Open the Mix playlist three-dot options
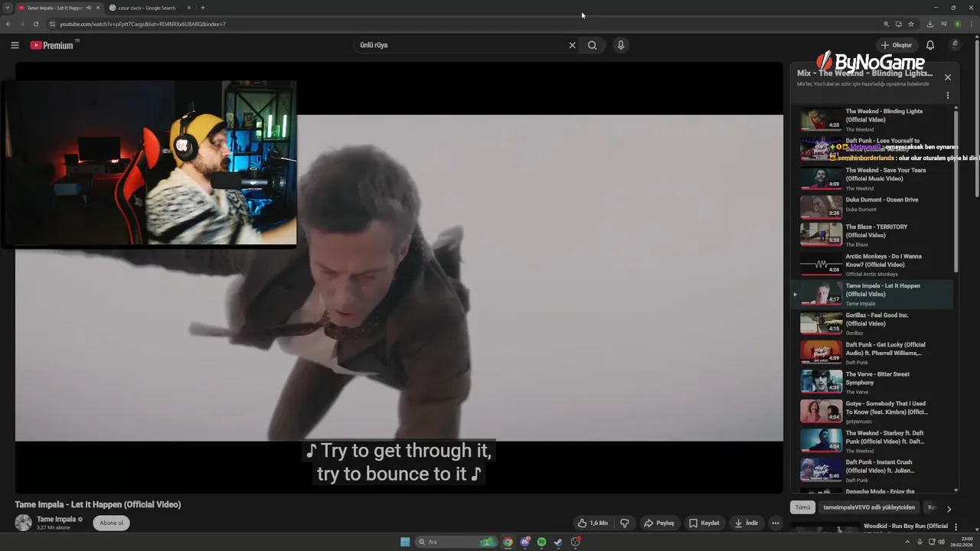Viewport: 980px width, 551px height. [x=948, y=96]
